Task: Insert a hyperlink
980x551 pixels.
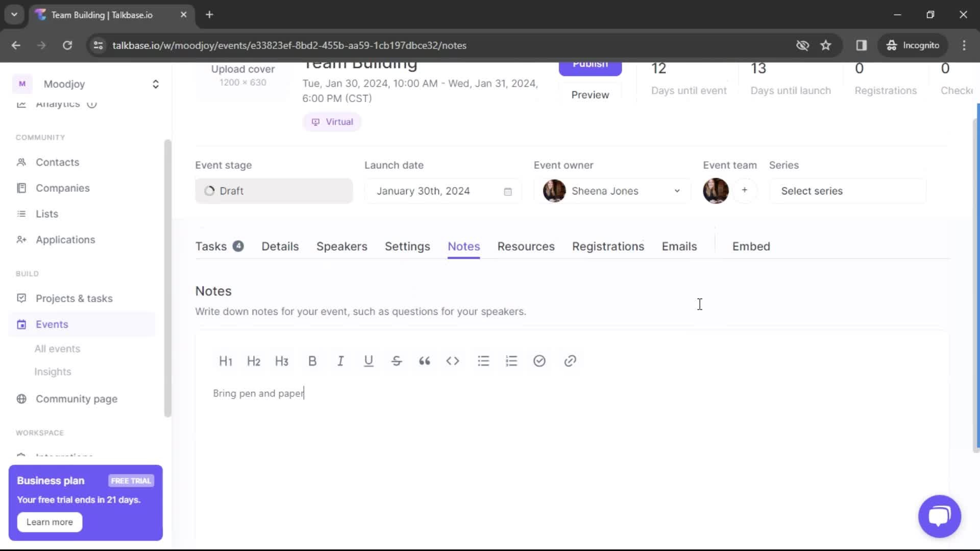Action: (571, 361)
